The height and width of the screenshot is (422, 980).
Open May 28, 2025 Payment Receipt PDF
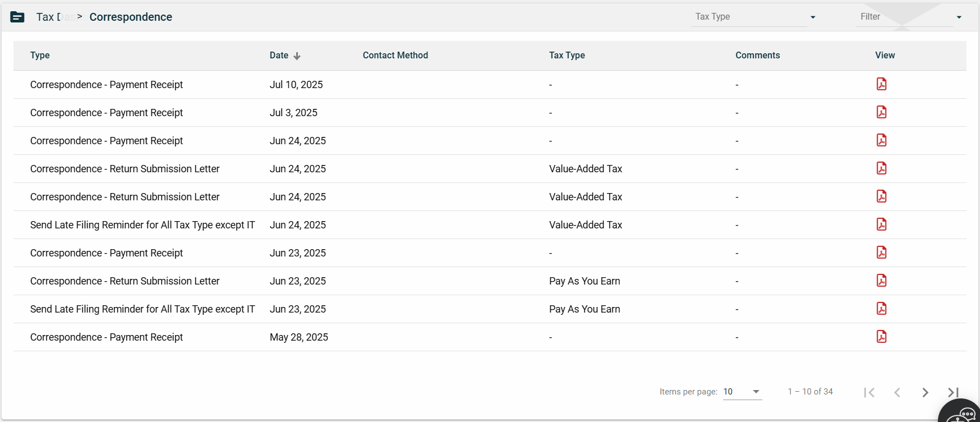click(x=881, y=337)
